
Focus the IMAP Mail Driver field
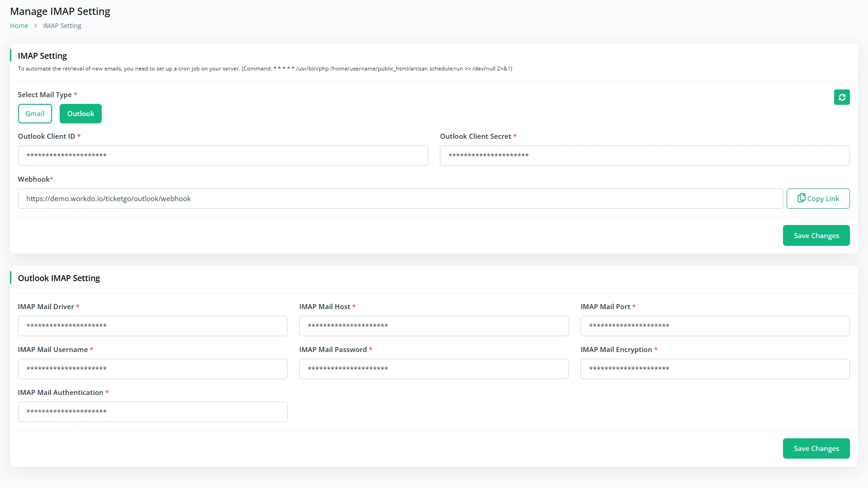pyautogui.click(x=153, y=326)
